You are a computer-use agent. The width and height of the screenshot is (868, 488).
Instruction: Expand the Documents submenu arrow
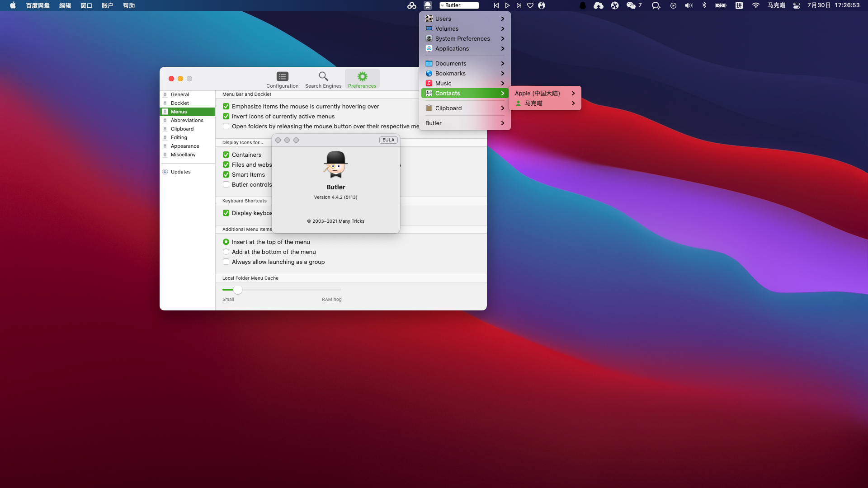(503, 63)
